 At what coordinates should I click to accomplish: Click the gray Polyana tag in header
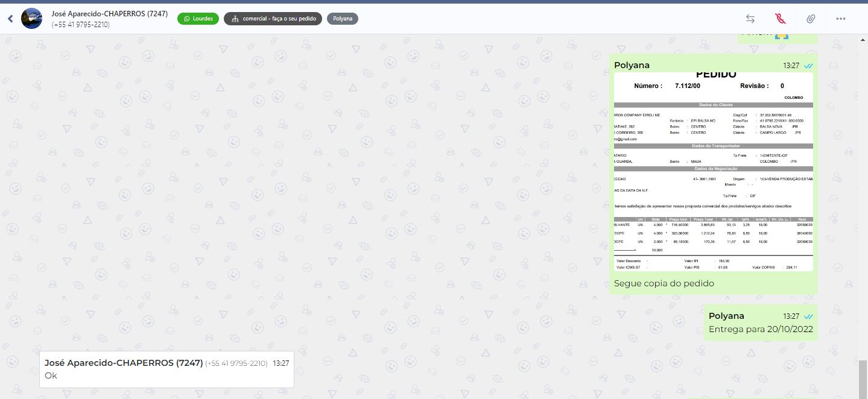[343, 19]
